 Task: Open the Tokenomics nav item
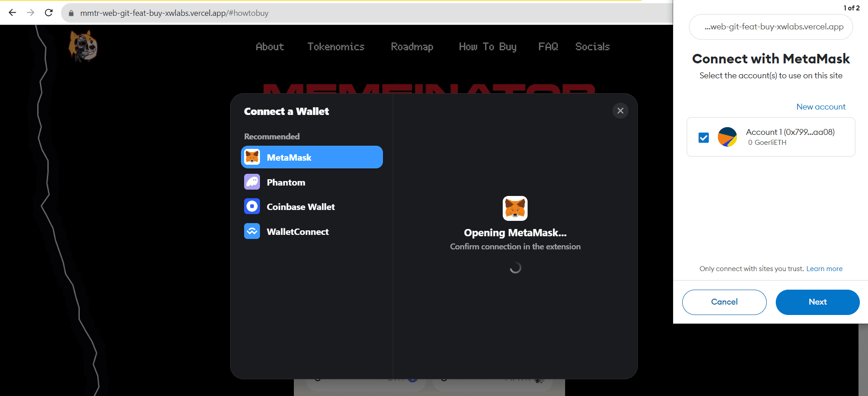[335, 47]
